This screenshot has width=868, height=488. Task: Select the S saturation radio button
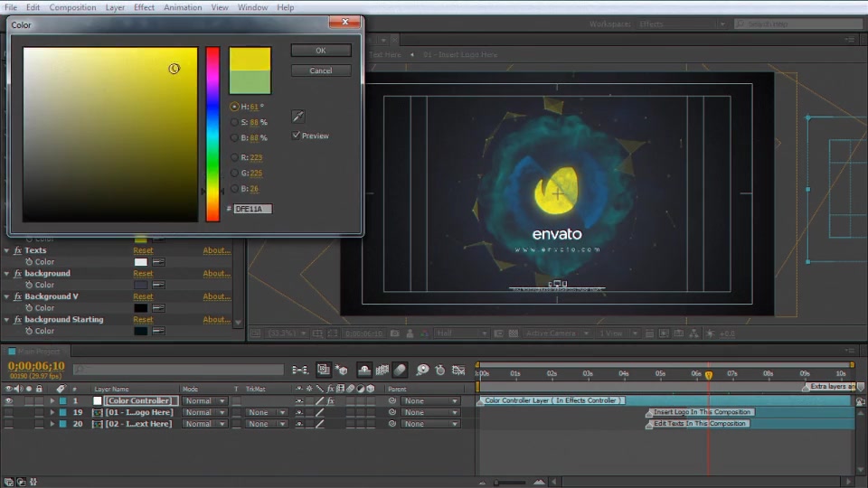(x=234, y=122)
